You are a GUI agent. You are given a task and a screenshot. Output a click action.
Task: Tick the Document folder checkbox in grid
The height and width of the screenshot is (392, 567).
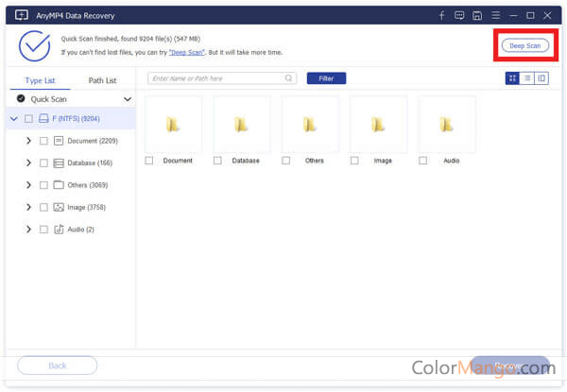(148, 161)
